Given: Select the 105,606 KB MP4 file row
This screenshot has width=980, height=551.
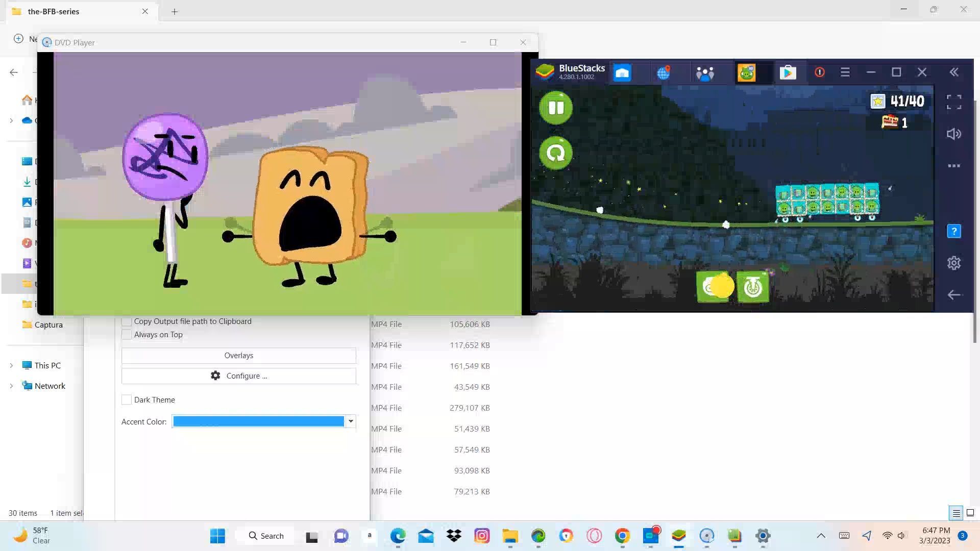Looking at the screenshot, I should 431,324.
